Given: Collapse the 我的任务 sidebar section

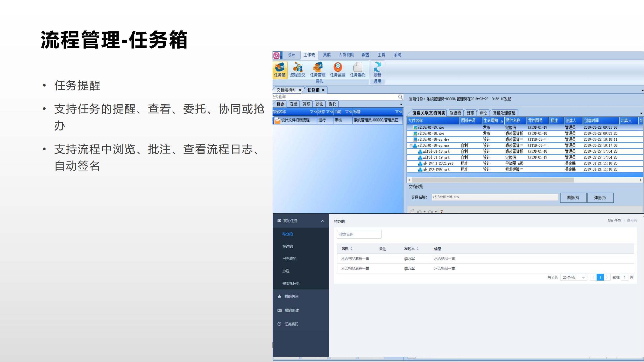Looking at the screenshot, I should 323,221.
